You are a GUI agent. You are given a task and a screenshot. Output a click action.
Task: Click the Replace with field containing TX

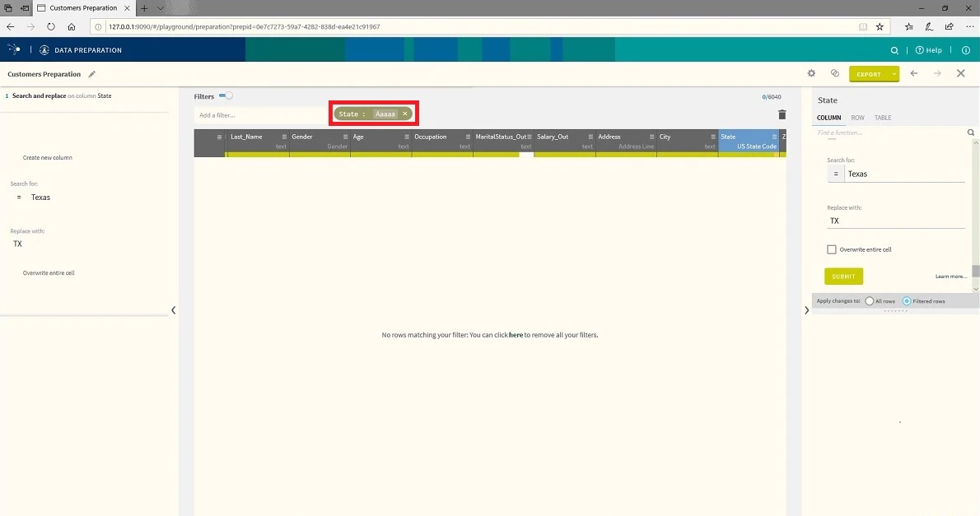[x=896, y=221]
